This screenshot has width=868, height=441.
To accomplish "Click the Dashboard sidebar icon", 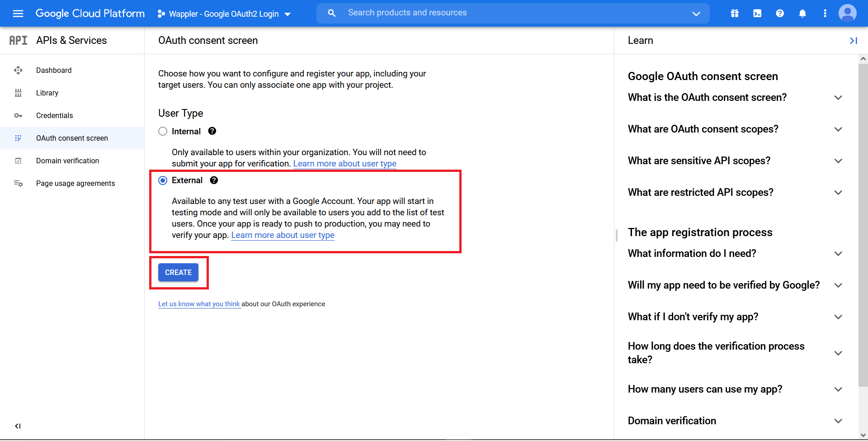I will point(18,70).
